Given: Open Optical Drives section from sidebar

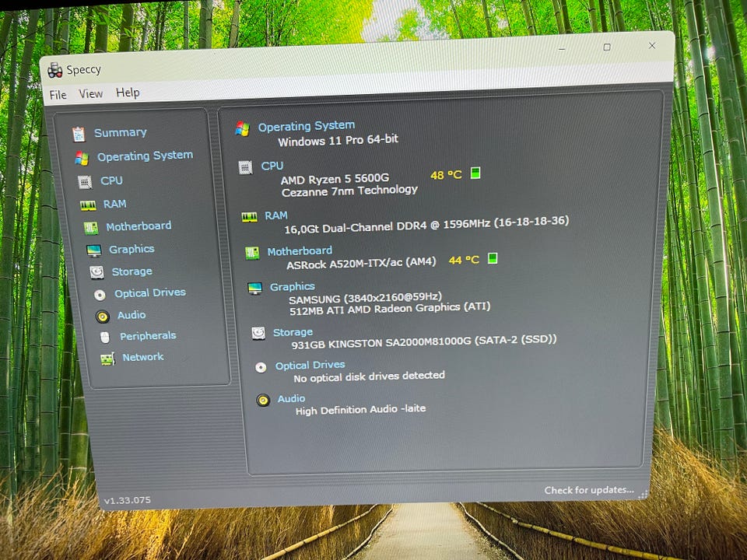Looking at the screenshot, I should (x=150, y=292).
